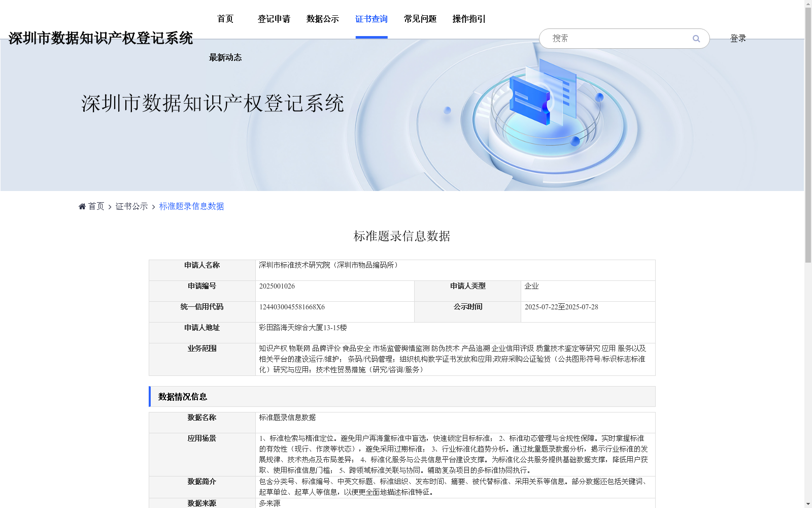This screenshot has width=812, height=508.
Task: Click the 数据简介 label cell
Action: tap(202, 487)
